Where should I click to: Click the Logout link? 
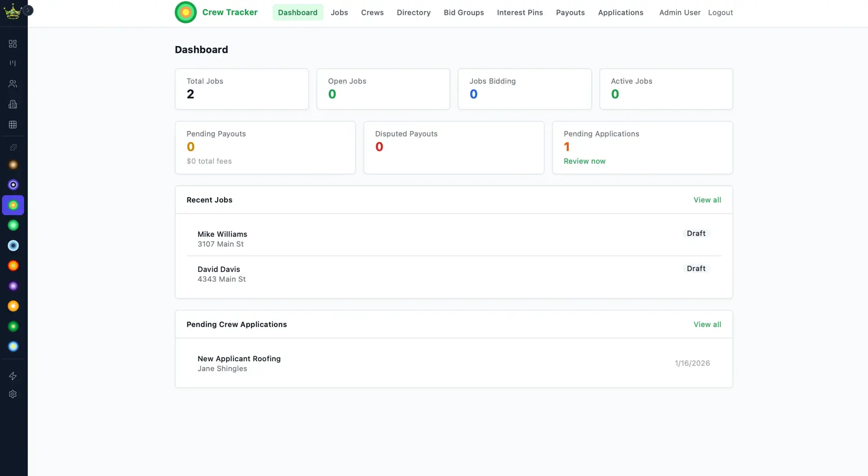(720, 12)
